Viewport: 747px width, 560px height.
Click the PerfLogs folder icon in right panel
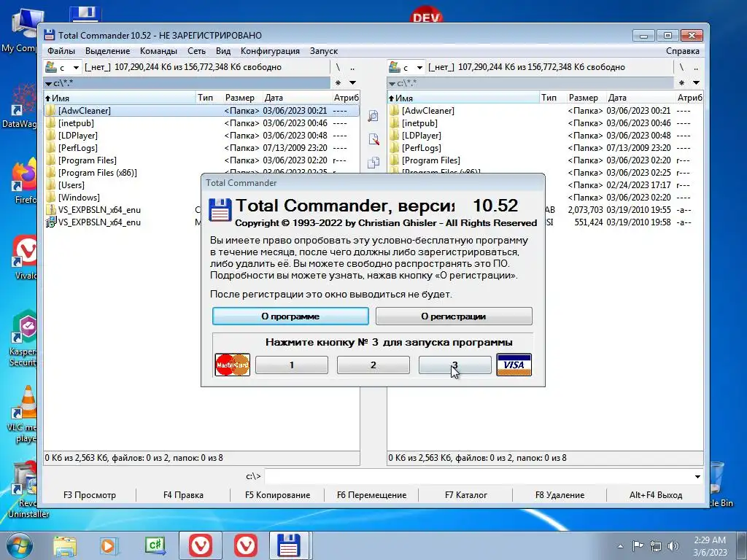pos(395,147)
